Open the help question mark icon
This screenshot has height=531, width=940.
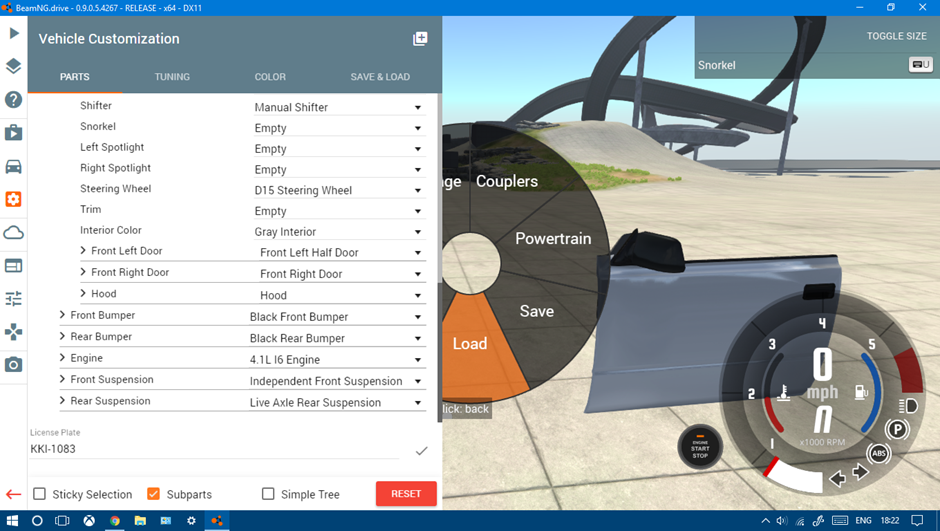coord(14,99)
